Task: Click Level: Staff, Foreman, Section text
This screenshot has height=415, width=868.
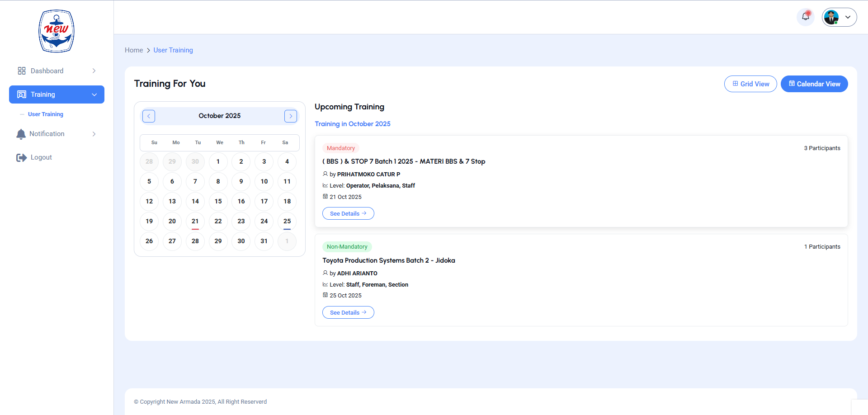Action: [369, 285]
